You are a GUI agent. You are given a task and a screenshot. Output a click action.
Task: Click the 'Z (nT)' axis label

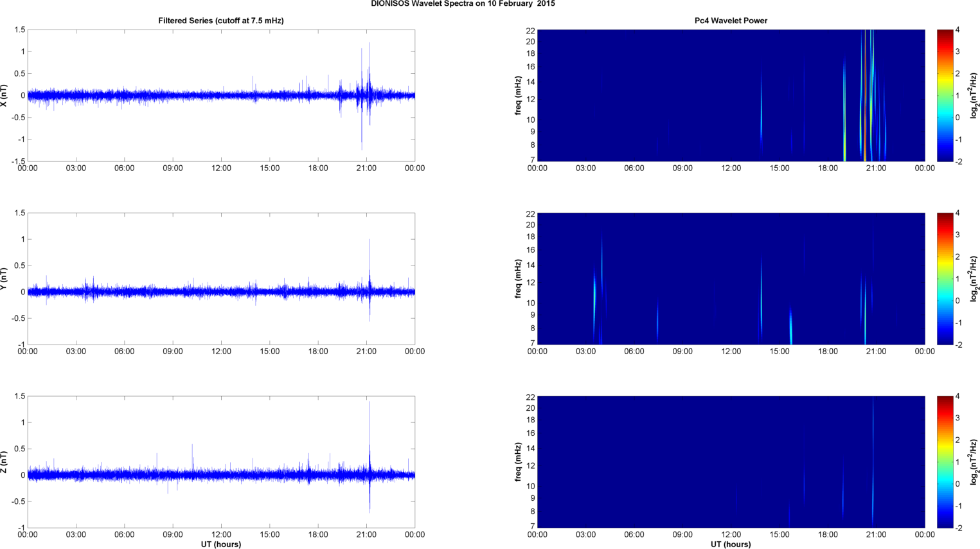tap(4, 462)
